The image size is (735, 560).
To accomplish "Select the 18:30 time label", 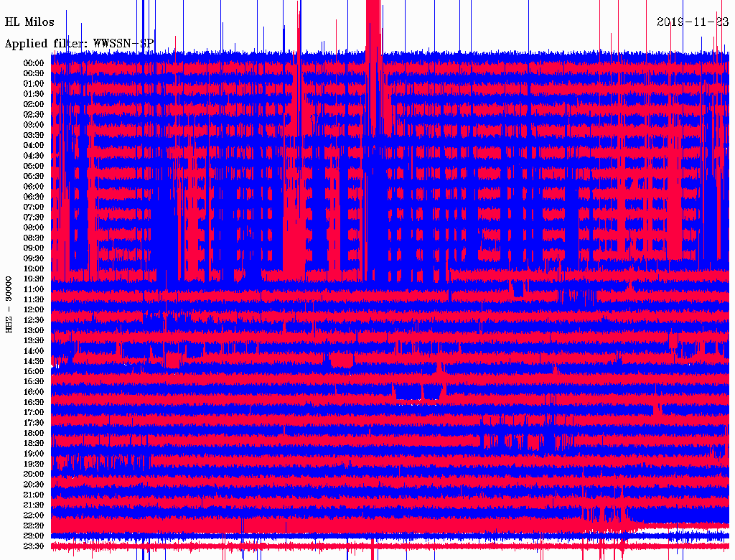I will tap(34, 443).
